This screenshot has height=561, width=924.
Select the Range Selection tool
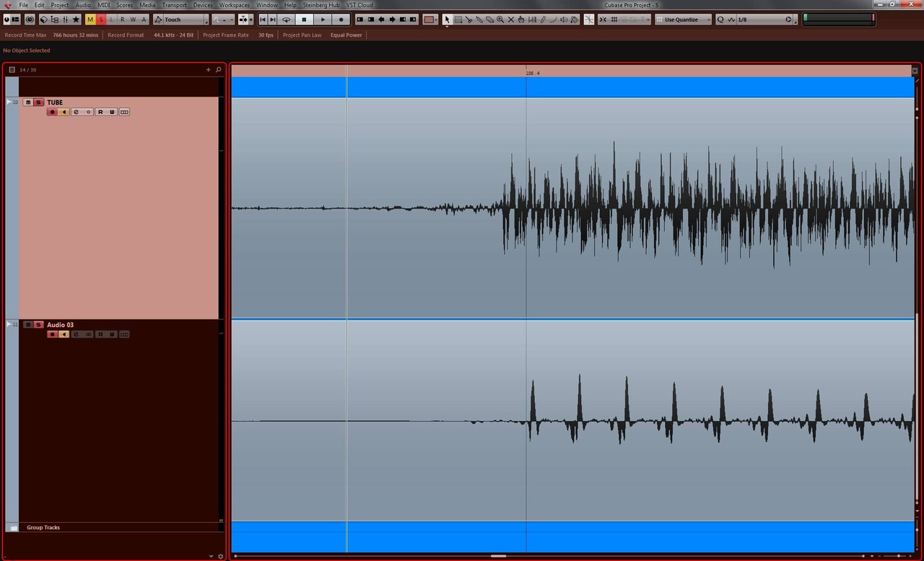pyautogui.click(x=458, y=19)
